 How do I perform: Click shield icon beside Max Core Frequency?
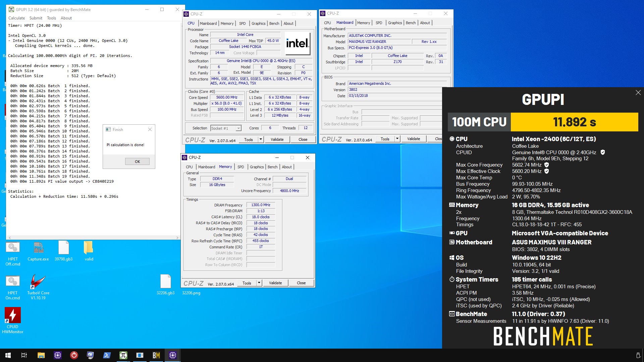coord(546,165)
